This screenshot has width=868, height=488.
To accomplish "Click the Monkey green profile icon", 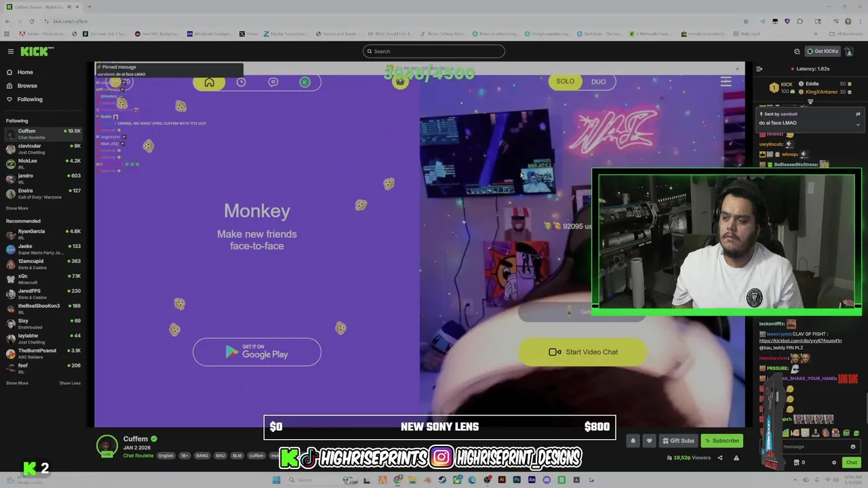I will point(304,82).
